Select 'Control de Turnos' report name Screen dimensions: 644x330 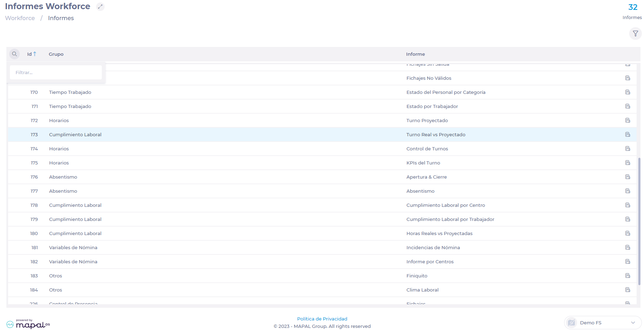(427, 149)
